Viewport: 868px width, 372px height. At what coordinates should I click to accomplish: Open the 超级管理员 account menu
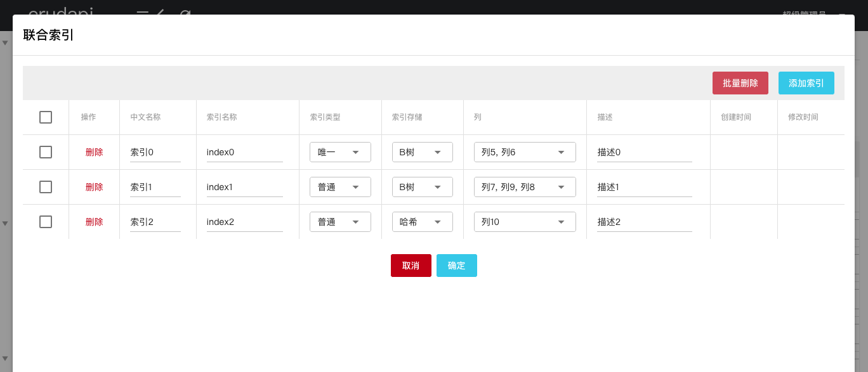coord(803,13)
